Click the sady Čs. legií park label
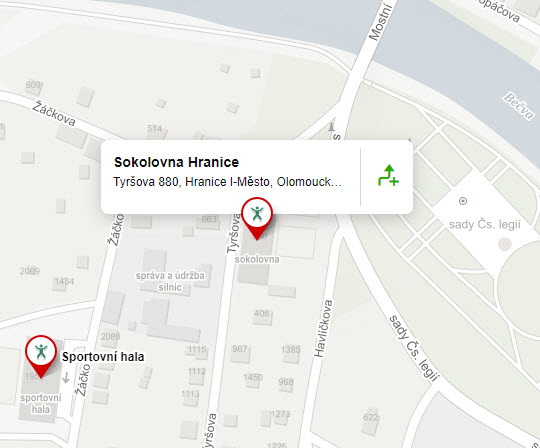The height and width of the screenshot is (448, 540). [x=485, y=225]
